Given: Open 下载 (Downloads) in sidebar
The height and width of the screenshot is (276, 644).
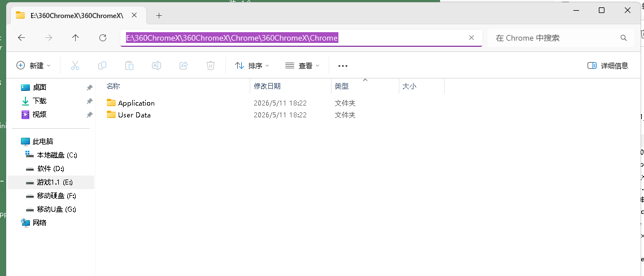Looking at the screenshot, I should [40, 100].
